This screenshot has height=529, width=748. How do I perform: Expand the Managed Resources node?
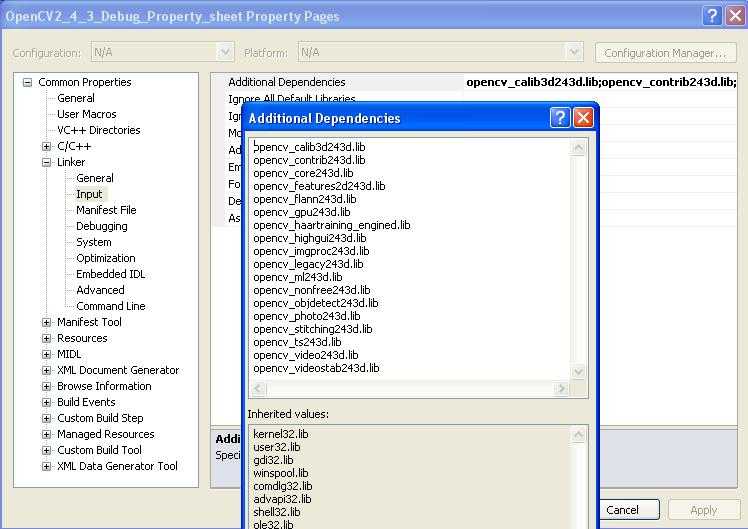click(46, 434)
